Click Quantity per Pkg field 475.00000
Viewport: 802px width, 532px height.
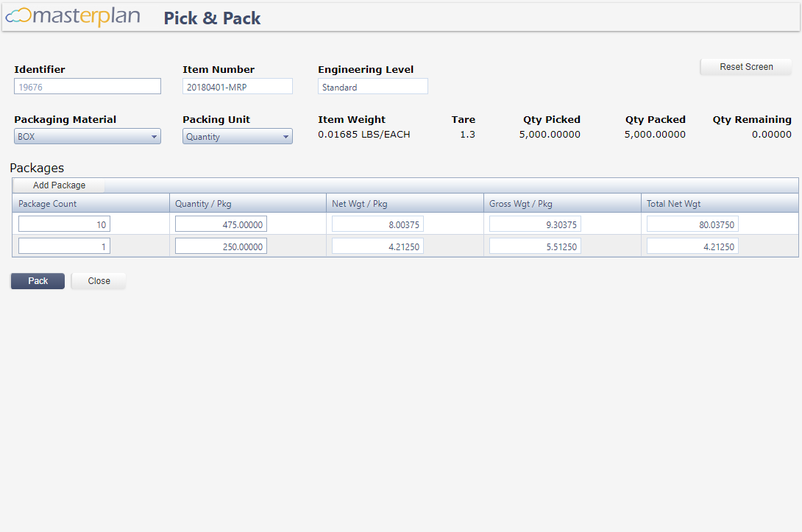(221, 224)
